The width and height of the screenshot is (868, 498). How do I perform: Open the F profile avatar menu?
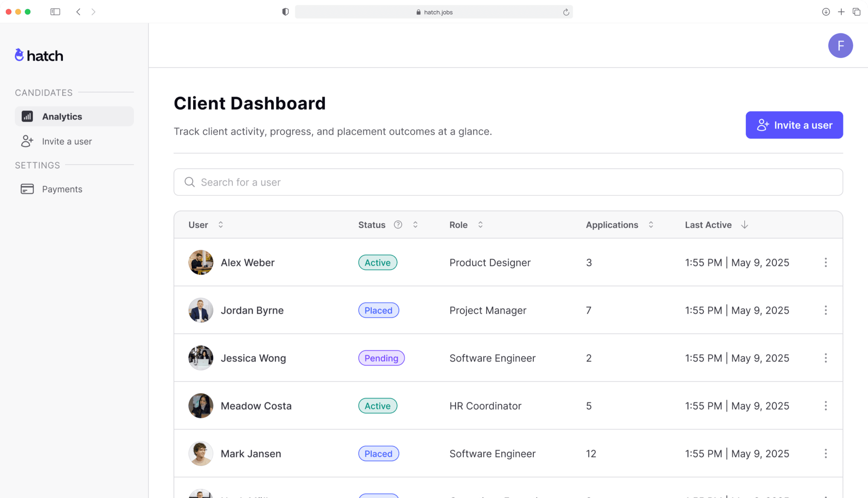(x=840, y=46)
